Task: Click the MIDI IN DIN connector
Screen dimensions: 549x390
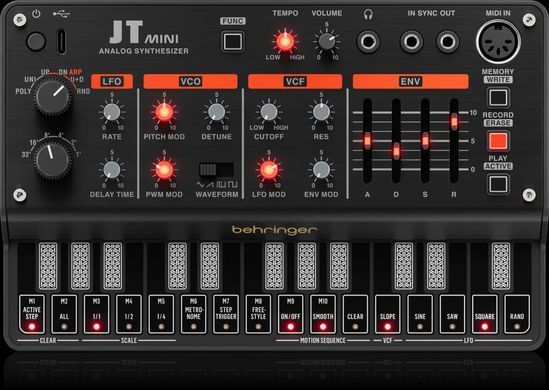Action: click(498, 41)
